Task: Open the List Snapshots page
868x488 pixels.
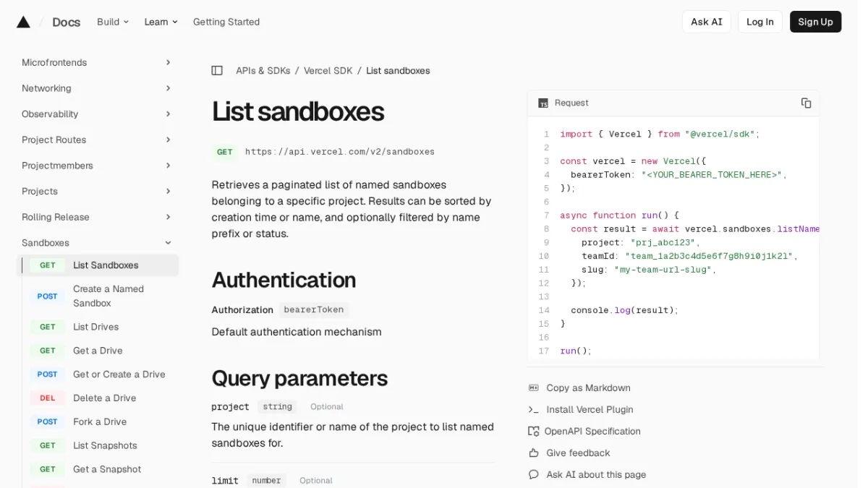Action: 105,446
